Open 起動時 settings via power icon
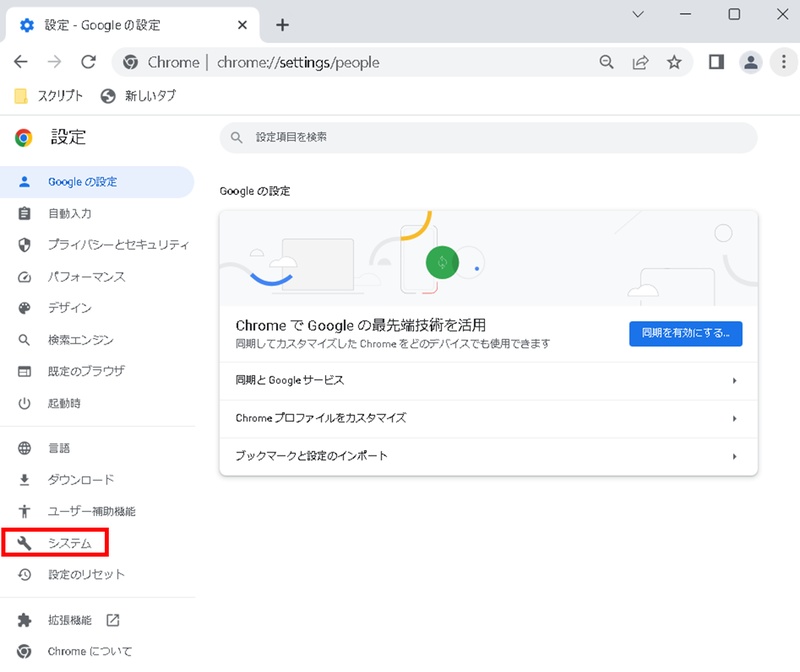This screenshot has height=672, width=800. [22, 403]
